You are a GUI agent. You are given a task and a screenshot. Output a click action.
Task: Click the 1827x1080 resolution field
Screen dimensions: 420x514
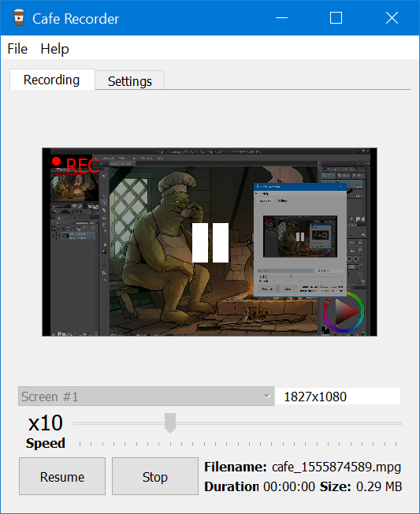coord(338,397)
